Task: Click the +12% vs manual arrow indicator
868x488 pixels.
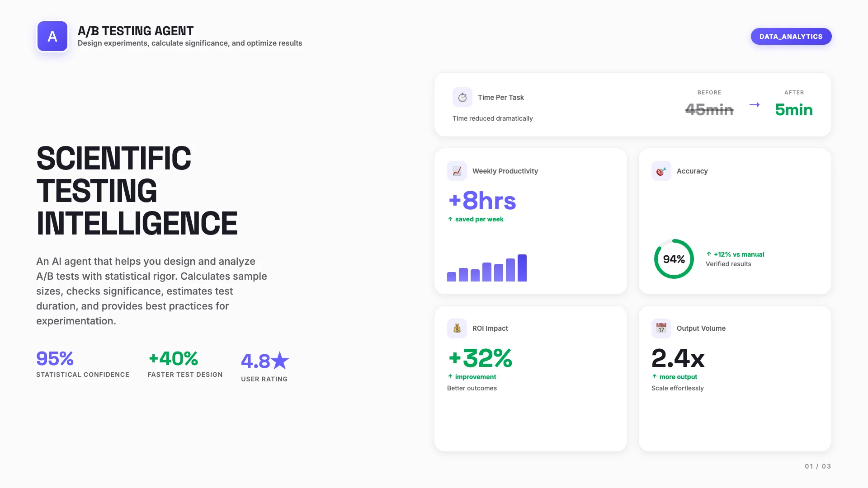Action: pos(709,254)
